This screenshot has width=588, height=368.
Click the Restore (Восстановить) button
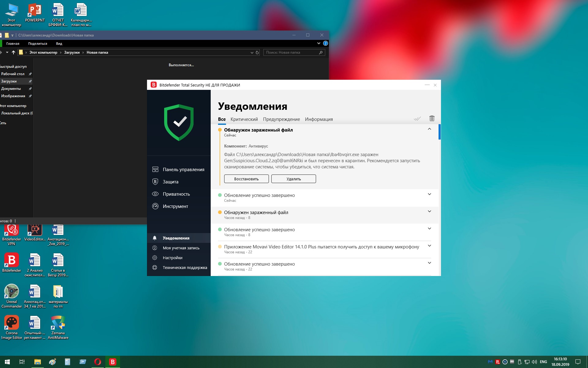click(246, 179)
